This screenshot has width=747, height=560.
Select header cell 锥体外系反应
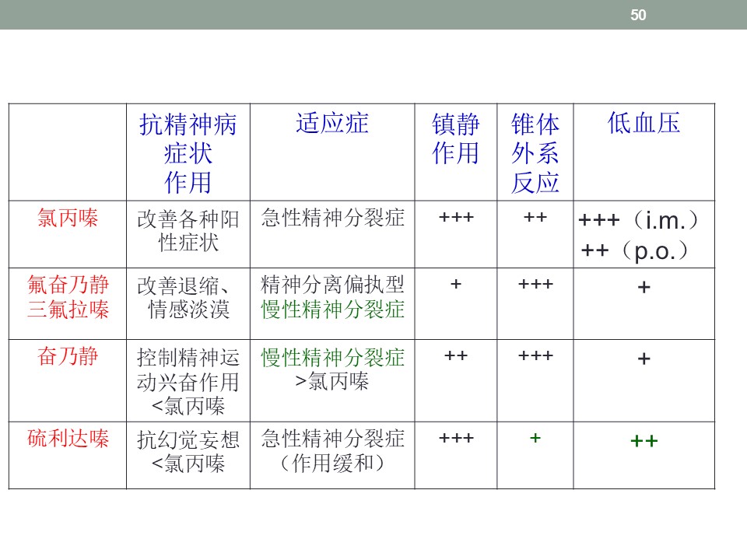click(x=535, y=153)
